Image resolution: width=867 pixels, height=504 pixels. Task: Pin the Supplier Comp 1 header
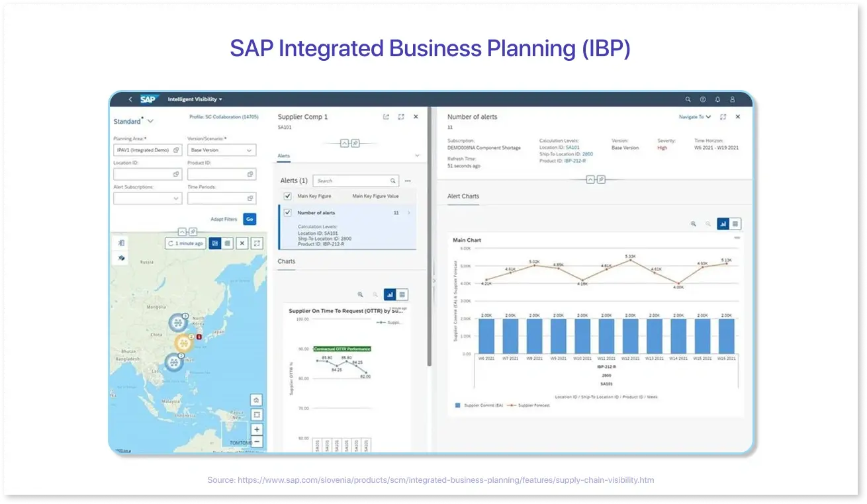click(x=355, y=143)
